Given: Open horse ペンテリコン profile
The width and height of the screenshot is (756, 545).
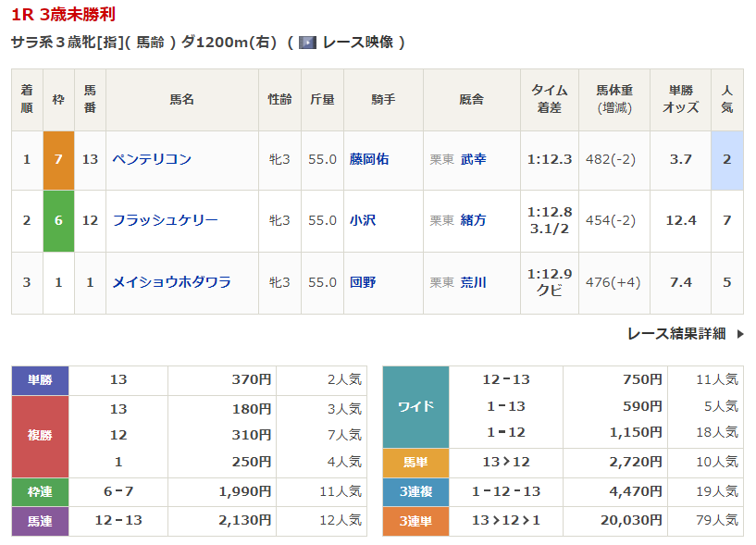Looking at the screenshot, I should tap(152, 159).
